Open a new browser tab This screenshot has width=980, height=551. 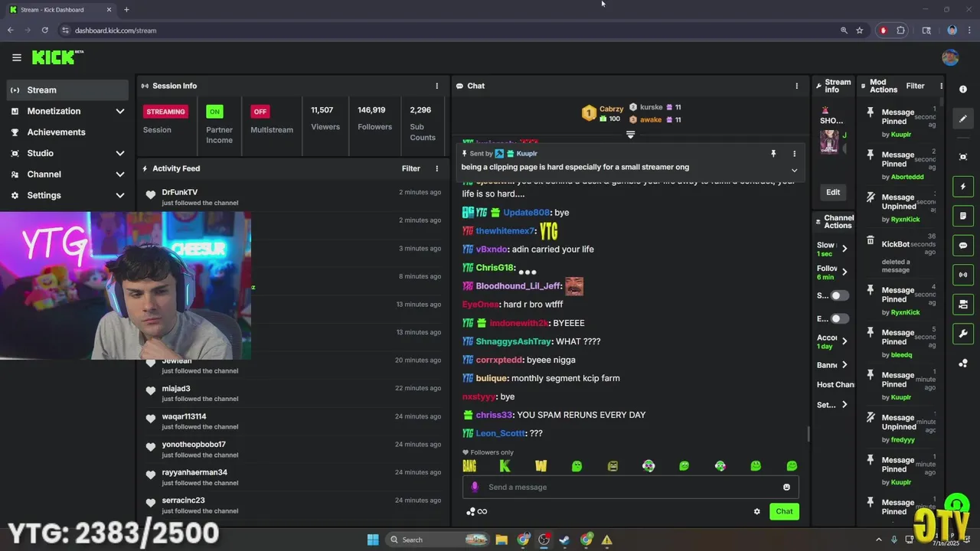tap(126, 10)
